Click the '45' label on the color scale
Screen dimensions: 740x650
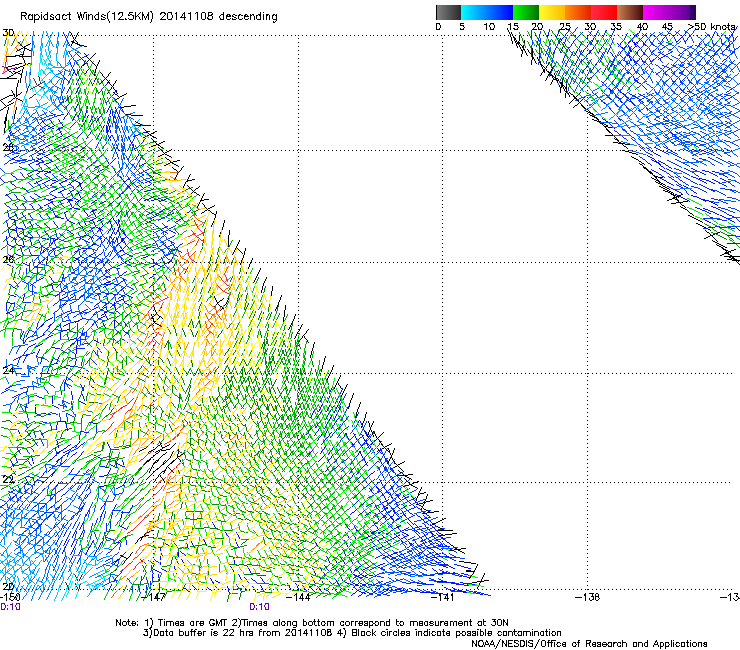(x=667, y=27)
